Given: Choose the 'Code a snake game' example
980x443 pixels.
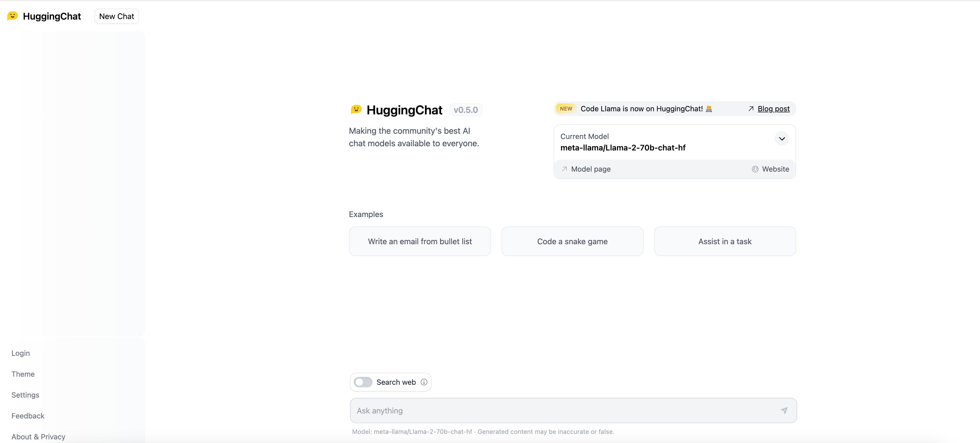Looking at the screenshot, I should pyautogui.click(x=572, y=242).
